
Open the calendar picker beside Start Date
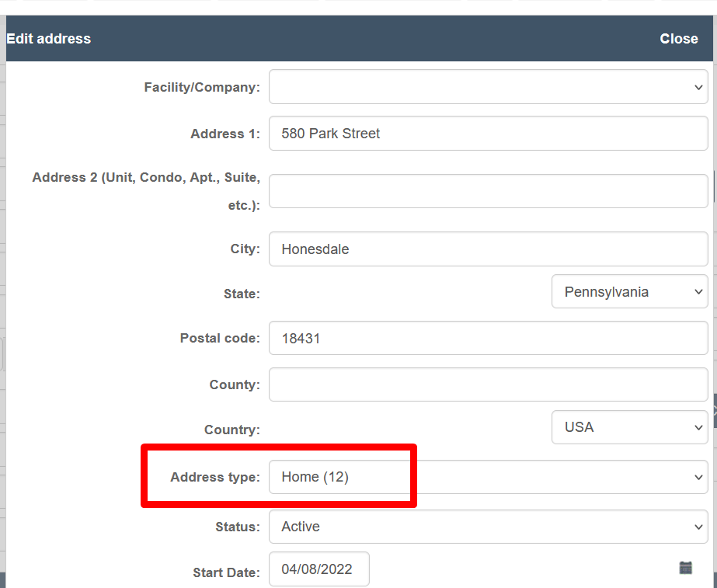pyautogui.click(x=685, y=568)
